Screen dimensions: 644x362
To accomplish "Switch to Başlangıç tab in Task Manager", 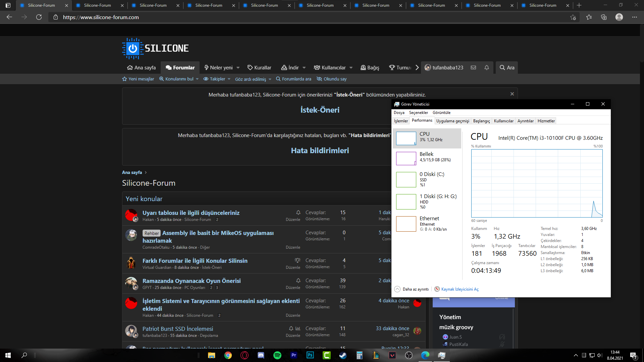I will [x=481, y=121].
